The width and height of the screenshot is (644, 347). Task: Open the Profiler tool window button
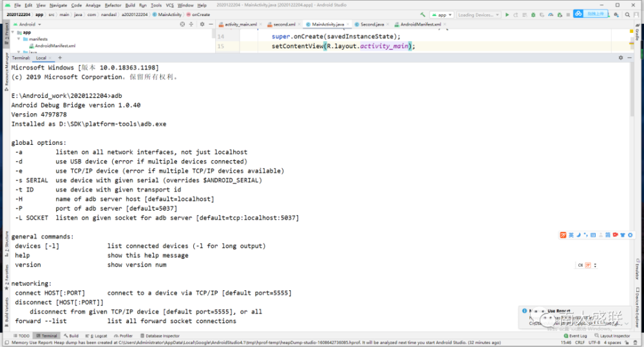point(123,336)
